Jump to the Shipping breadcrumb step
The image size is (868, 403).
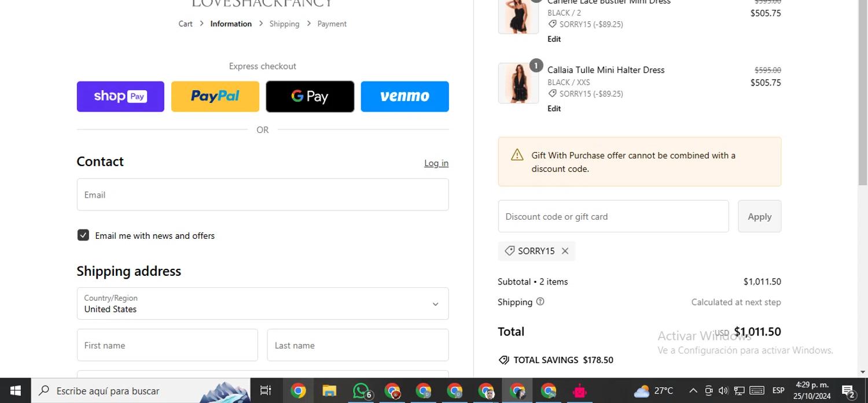(284, 24)
